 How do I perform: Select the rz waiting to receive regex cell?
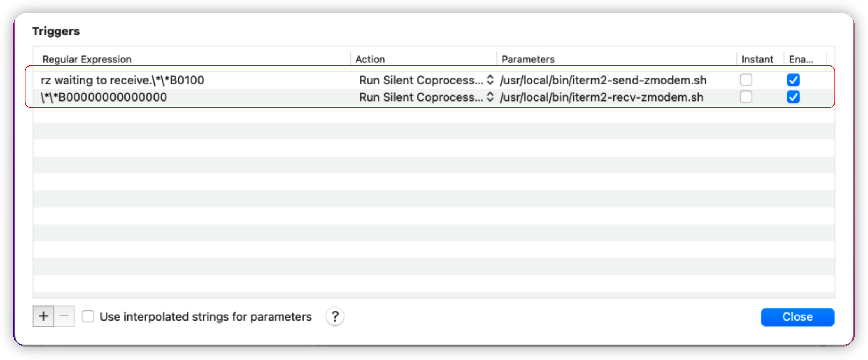coord(123,80)
